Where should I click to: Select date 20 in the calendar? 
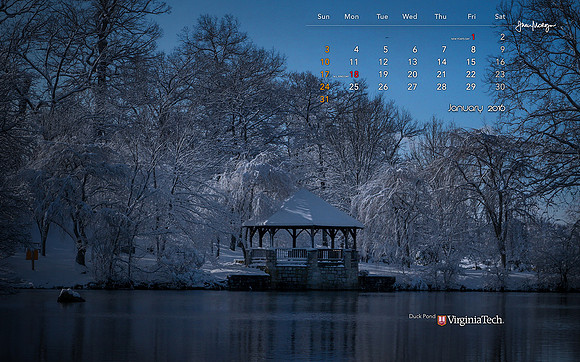(x=412, y=74)
